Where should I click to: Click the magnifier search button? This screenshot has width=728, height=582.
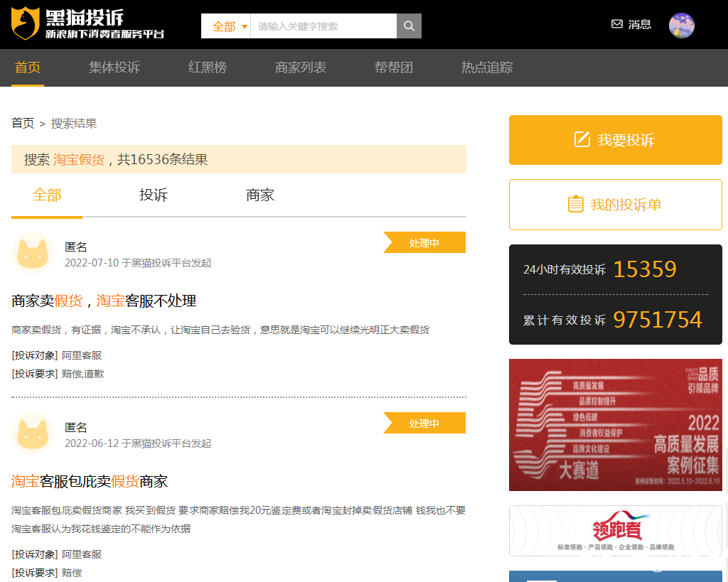(x=409, y=26)
